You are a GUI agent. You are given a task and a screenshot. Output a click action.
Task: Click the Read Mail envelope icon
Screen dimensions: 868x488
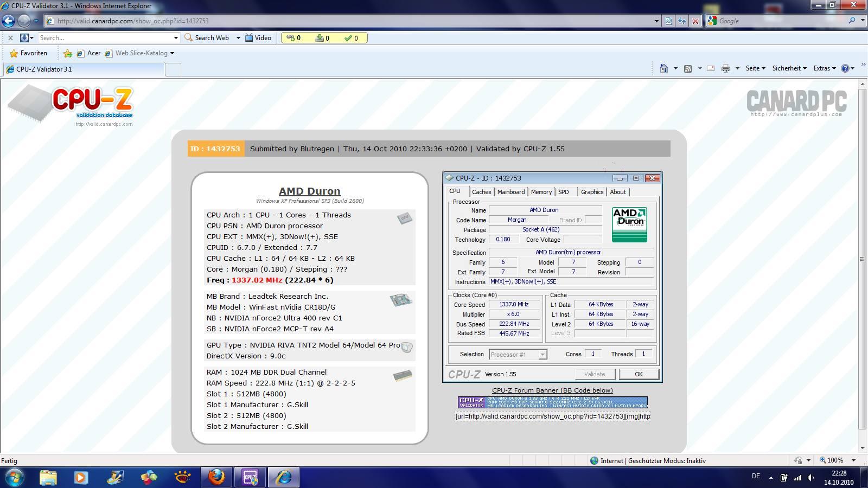pyautogui.click(x=711, y=68)
